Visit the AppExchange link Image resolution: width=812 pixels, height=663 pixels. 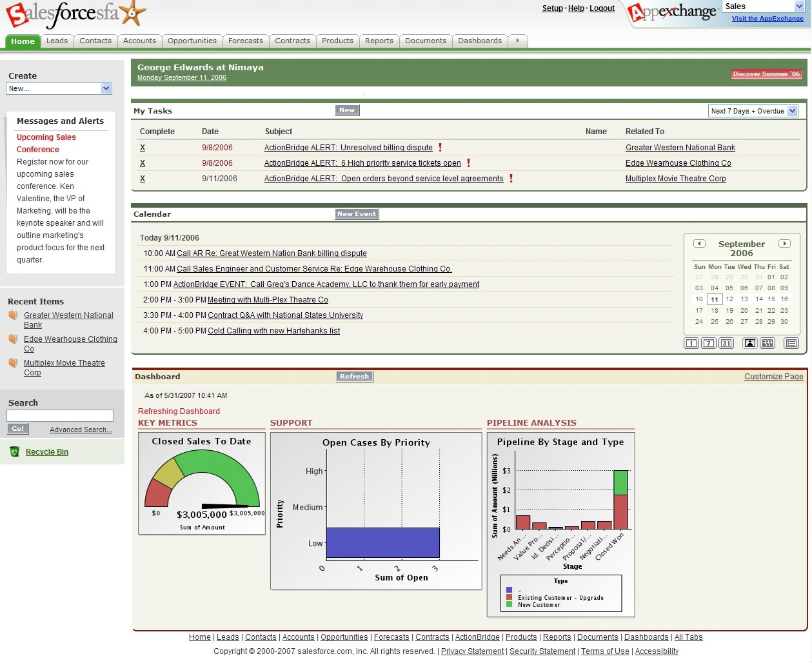click(767, 19)
